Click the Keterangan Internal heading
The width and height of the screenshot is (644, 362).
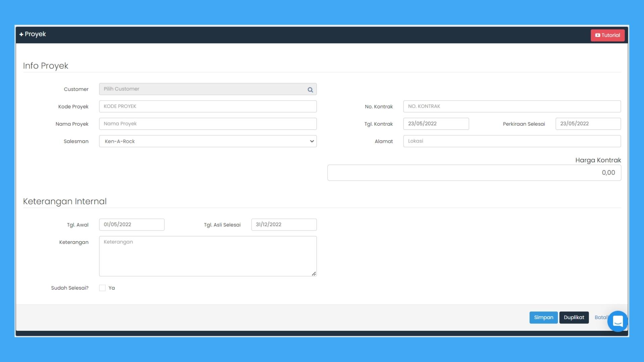coord(65,201)
